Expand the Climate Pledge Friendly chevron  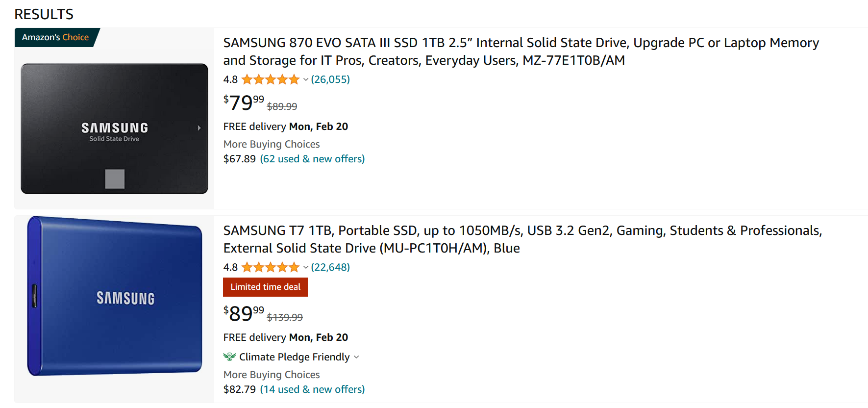click(356, 357)
